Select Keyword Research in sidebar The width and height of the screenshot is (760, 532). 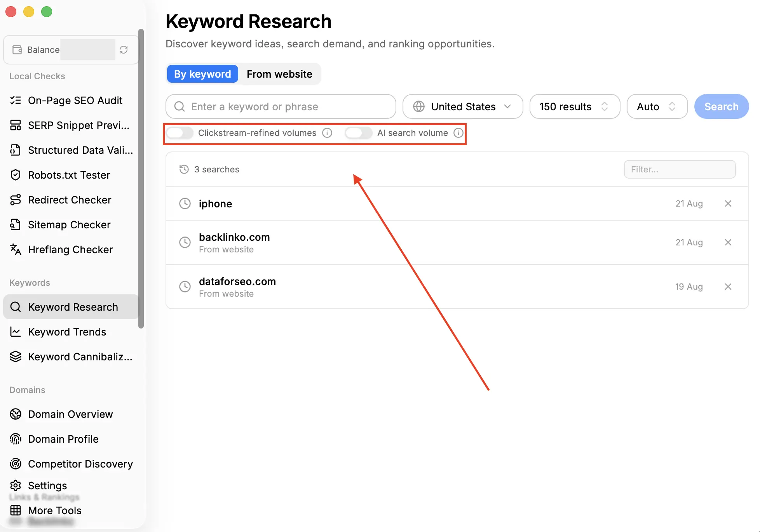[71, 307]
